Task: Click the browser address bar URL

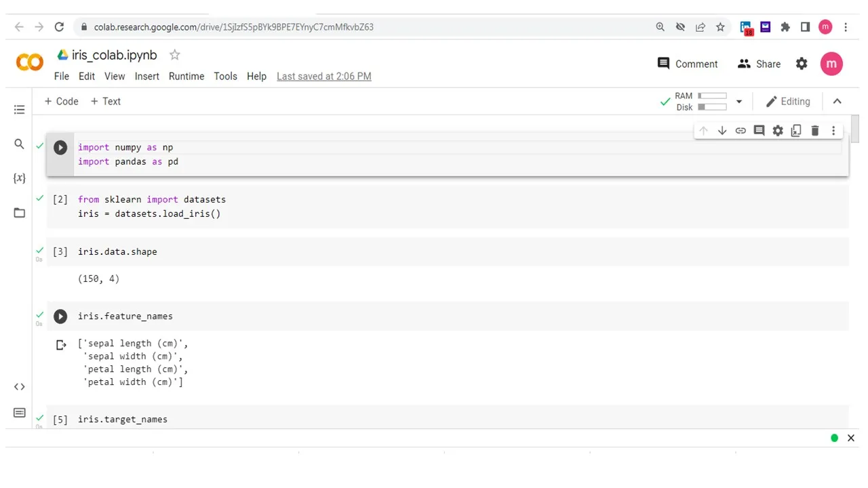Action: 233,27
